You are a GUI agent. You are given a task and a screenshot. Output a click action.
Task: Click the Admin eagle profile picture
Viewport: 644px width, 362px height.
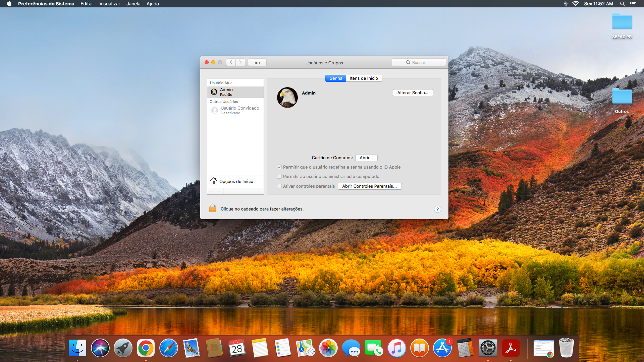(287, 98)
